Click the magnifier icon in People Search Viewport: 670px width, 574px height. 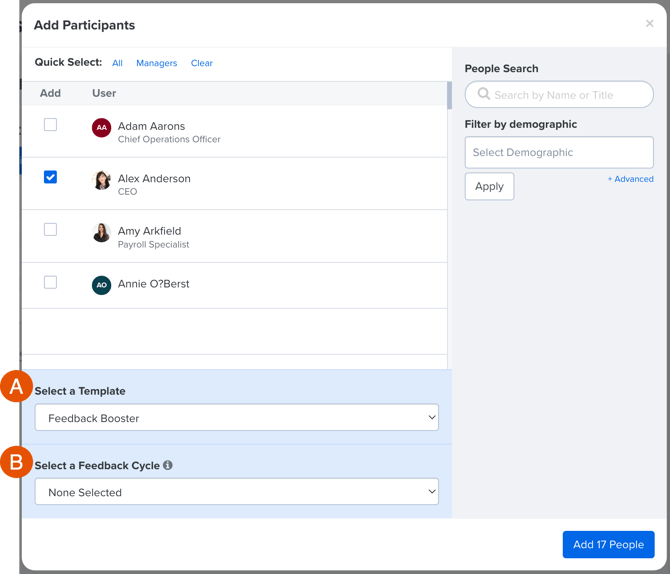pyautogui.click(x=484, y=95)
